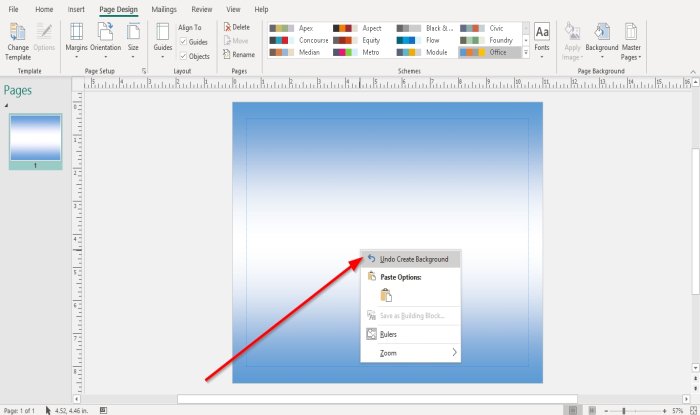Image resolution: width=700 pixels, height=415 pixels.
Task: Click the horizontal scrollbar right arrow
Action: [686, 399]
